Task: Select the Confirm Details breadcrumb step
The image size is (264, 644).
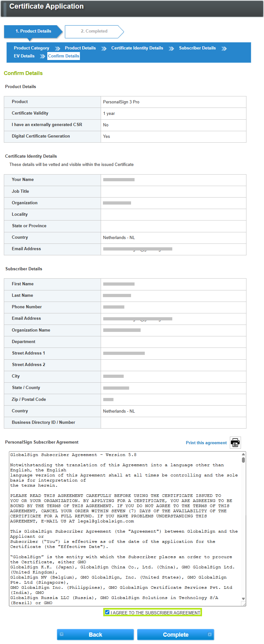Action: 64,56
